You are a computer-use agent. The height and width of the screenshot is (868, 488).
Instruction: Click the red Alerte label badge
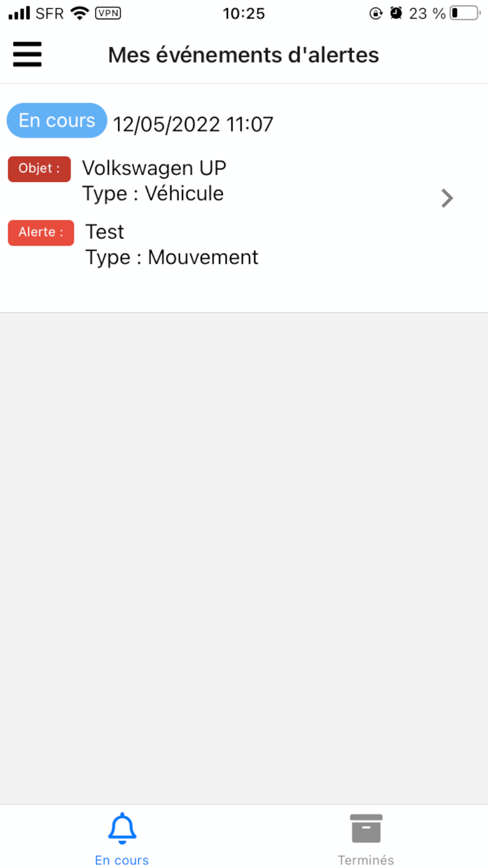pyautogui.click(x=41, y=232)
